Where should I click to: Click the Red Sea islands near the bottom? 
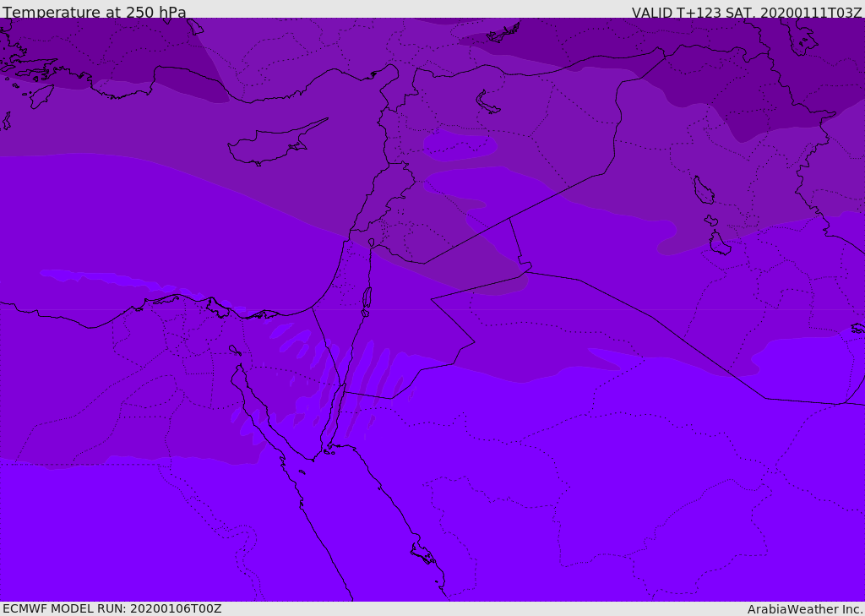coord(423,553)
